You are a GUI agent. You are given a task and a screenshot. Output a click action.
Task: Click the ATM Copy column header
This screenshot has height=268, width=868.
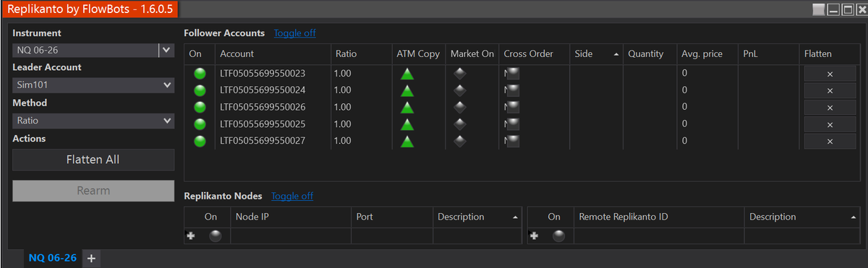[418, 53]
